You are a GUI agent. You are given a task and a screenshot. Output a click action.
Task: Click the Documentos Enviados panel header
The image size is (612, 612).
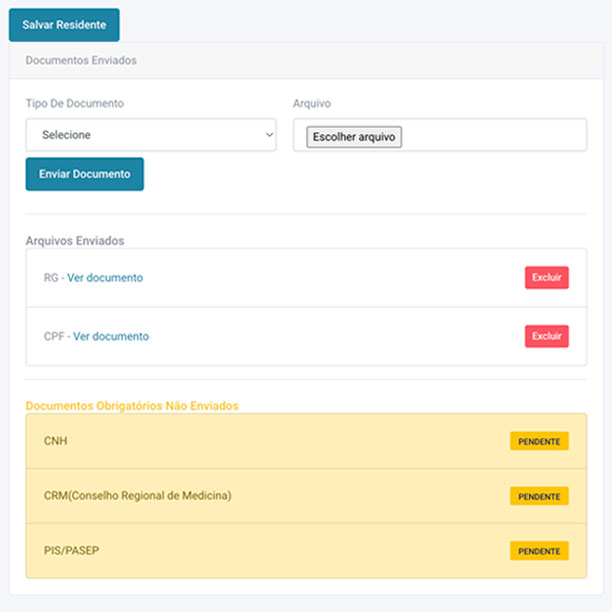pos(81,60)
